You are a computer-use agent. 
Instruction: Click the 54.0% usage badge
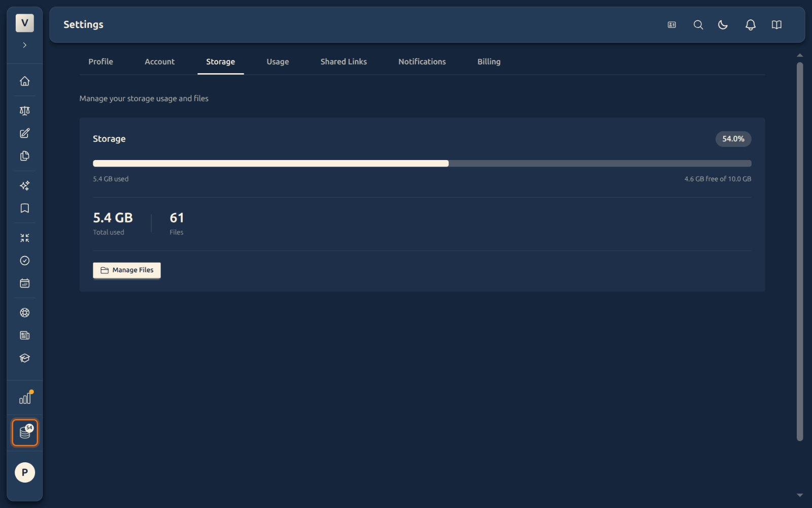click(x=733, y=139)
